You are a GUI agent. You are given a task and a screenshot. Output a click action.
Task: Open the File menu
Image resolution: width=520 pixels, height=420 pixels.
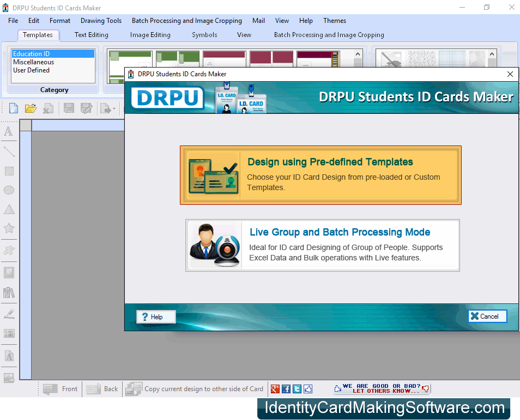point(13,21)
